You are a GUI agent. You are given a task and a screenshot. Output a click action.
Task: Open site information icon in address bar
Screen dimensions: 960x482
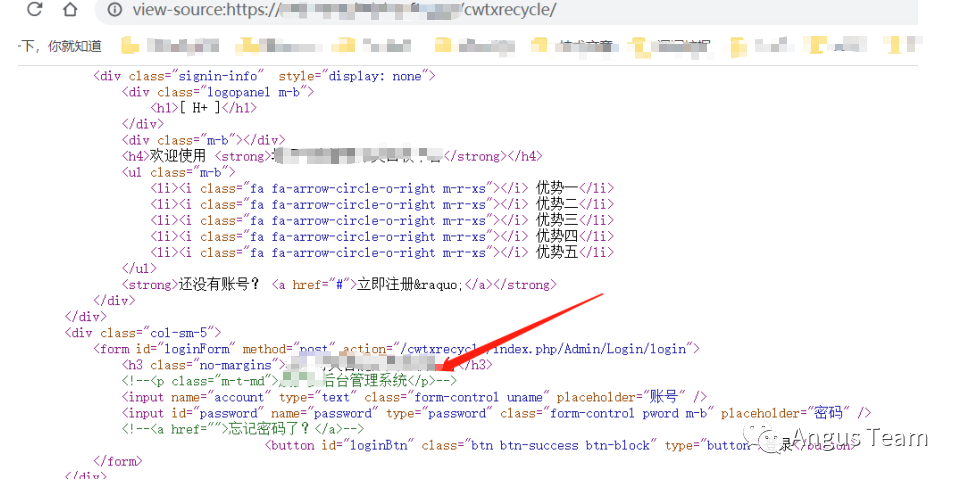coord(114,10)
